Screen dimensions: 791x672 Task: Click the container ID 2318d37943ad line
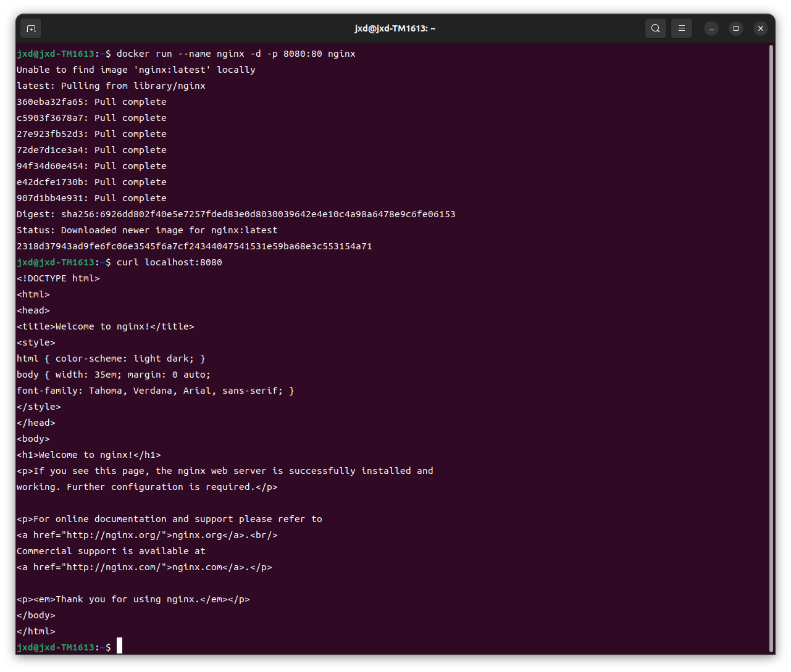[x=195, y=246]
